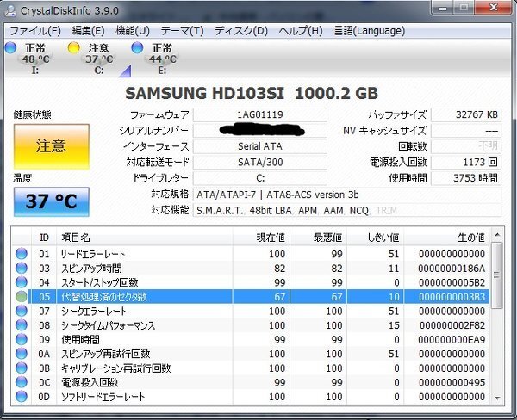
Task: Select the シークタイムパフォーマンス row
Action: (251, 325)
